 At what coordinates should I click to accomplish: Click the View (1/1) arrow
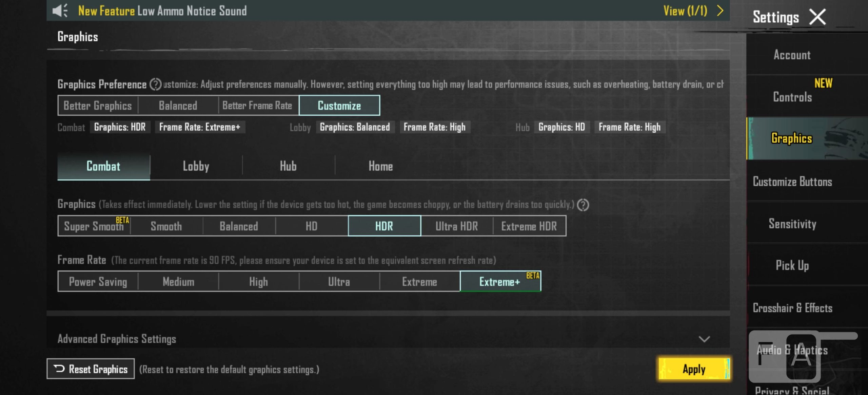pos(720,11)
